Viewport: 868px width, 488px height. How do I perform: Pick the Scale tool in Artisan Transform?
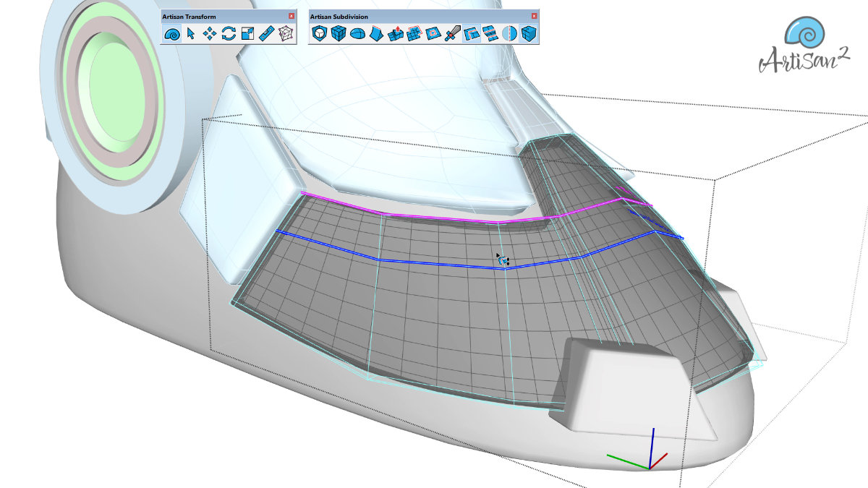point(247,33)
